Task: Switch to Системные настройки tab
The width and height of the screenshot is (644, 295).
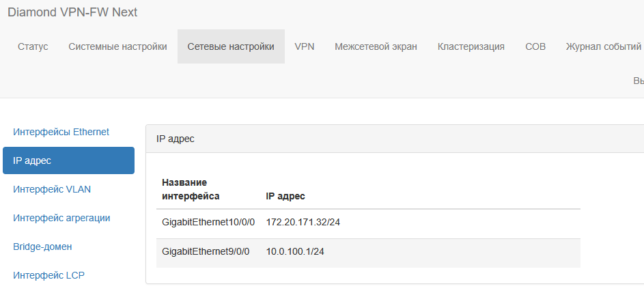Action: (118, 46)
